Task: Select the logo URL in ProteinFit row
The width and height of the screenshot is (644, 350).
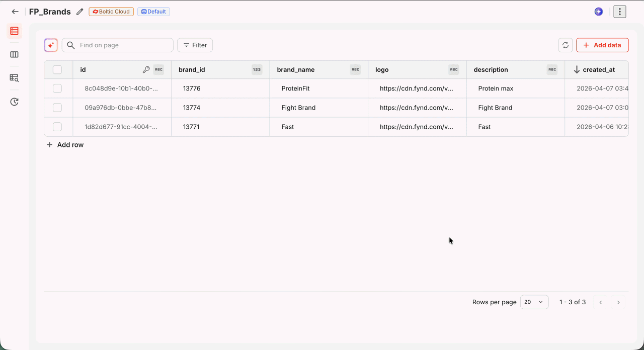Action: (417, 89)
